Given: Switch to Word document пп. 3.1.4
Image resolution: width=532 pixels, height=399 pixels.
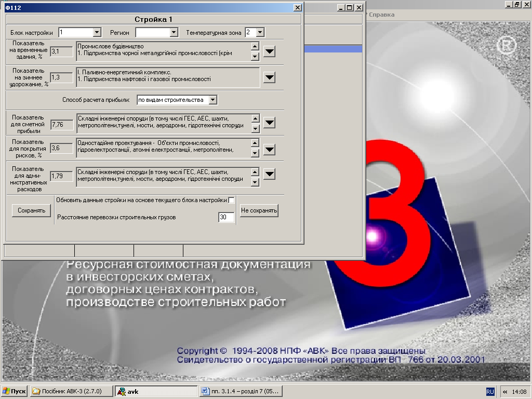Looking at the screenshot, I should click(241, 391).
